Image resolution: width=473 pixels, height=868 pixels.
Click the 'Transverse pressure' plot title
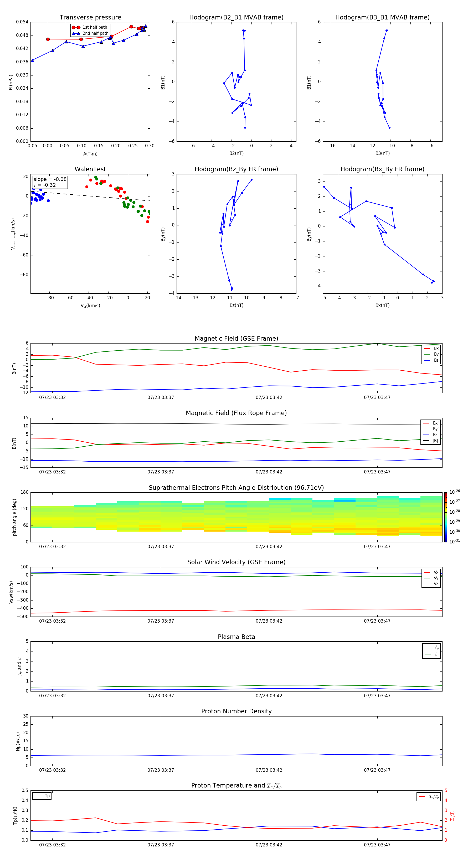click(90, 18)
